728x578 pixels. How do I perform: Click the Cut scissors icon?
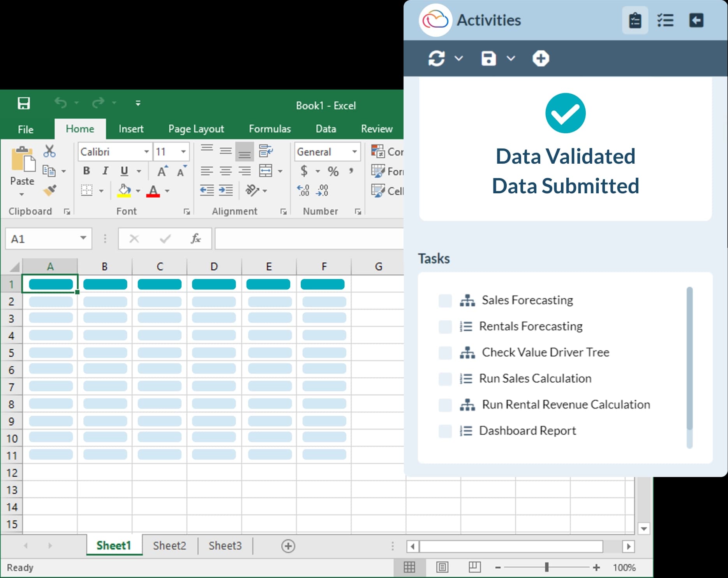(49, 151)
